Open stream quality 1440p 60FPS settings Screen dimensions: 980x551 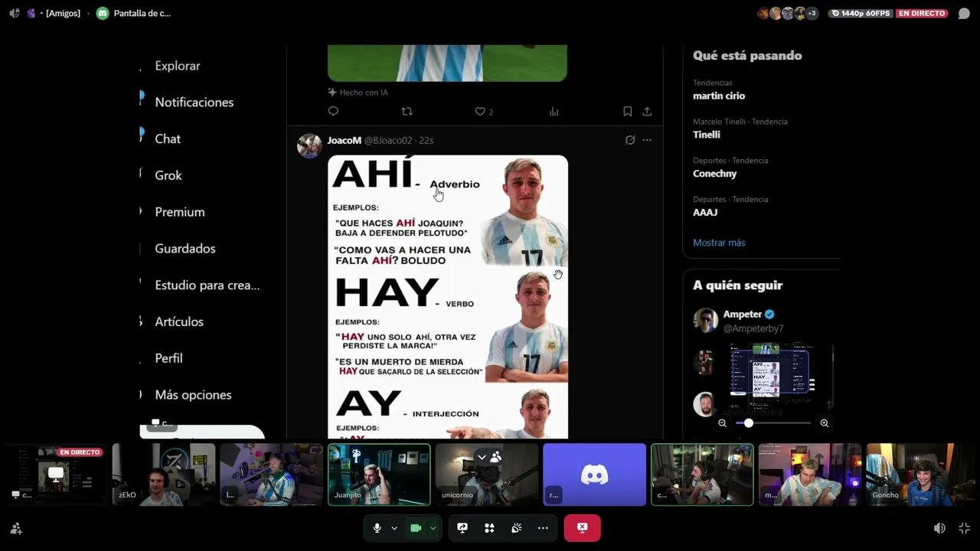[861, 13]
